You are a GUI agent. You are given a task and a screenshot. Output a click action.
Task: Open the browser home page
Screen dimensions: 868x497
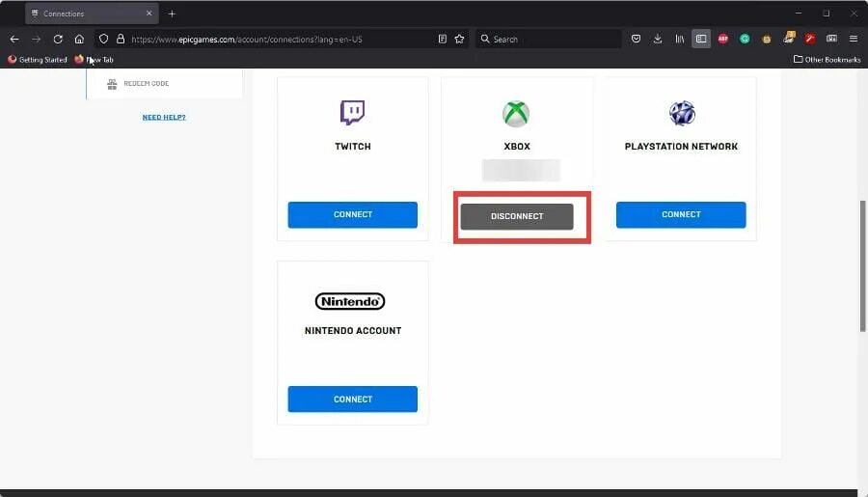tap(79, 40)
